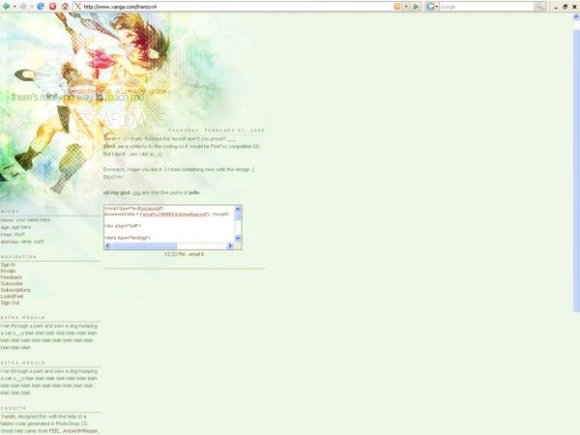Click the underlined 'you' link in post

(136, 193)
